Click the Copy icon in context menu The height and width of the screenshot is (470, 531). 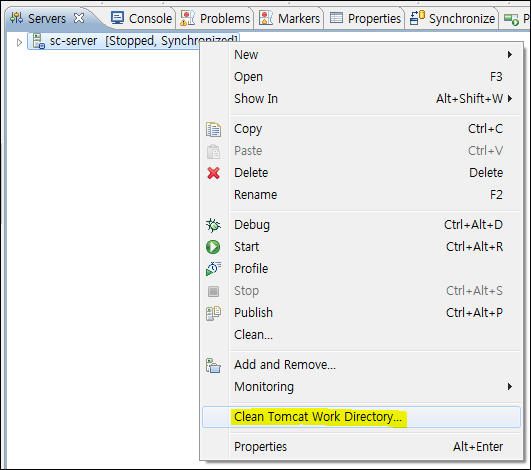click(213, 129)
